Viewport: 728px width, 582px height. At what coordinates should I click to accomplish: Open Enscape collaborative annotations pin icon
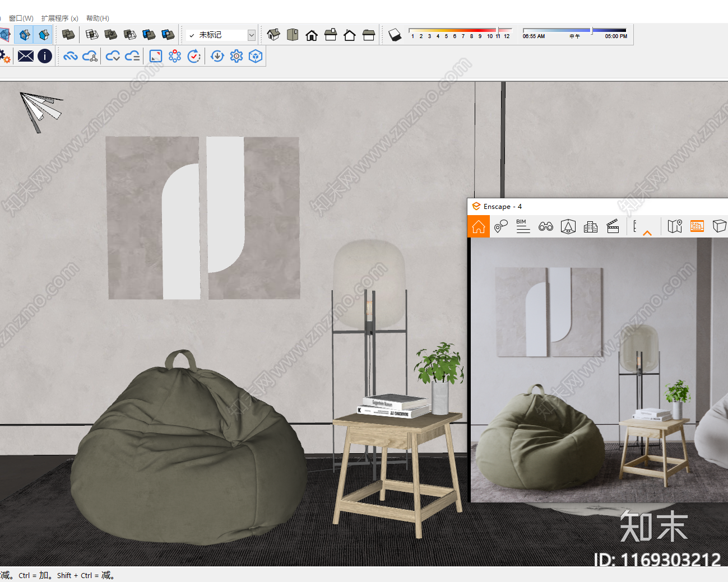click(501, 226)
